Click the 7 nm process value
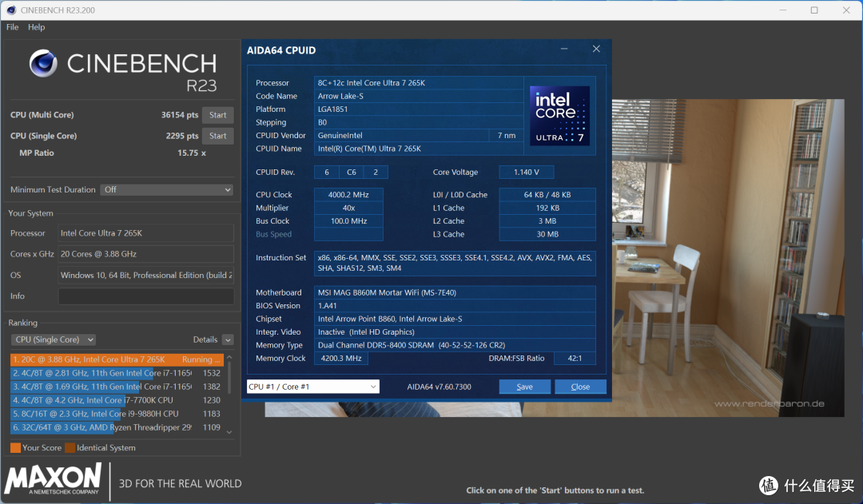Screen dimensions: 863x504 (x=507, y=135)
